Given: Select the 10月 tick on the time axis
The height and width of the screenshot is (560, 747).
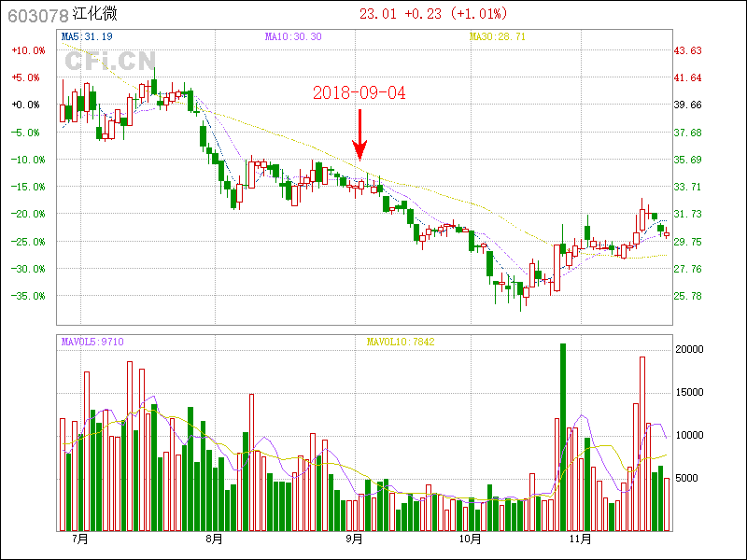Looking at the screenshot, I should tap(470, 539).
